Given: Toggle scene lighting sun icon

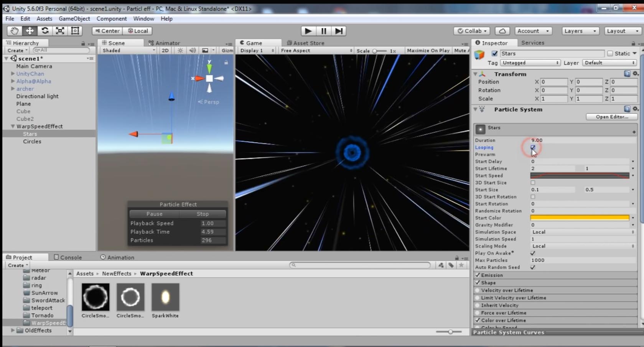Looking at the screenshot, I should pos(180,50).
